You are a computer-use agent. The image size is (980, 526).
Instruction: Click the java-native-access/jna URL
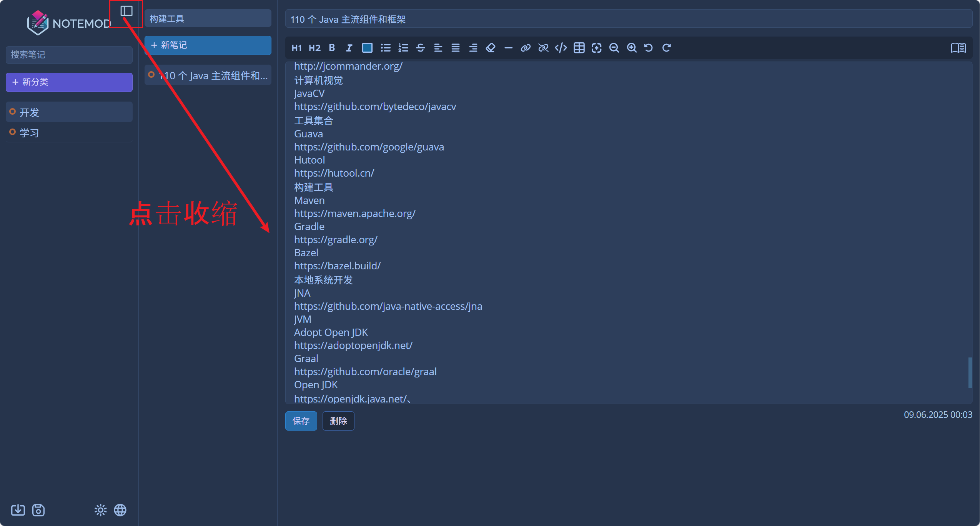tap(388, 306)
